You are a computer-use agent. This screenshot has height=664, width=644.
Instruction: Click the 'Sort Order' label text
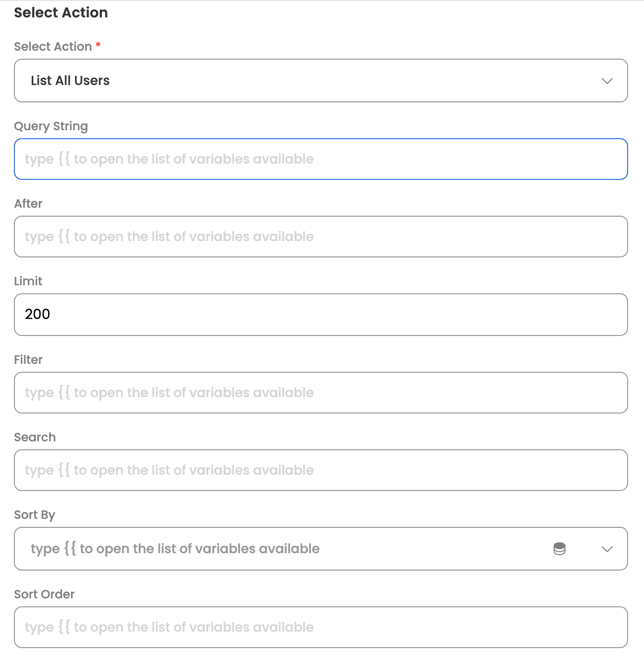[44, 594]
